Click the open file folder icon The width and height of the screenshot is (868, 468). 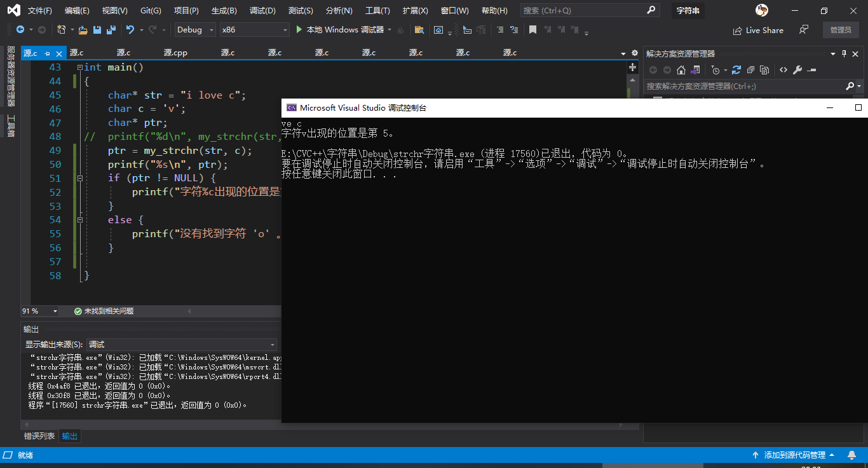pos(83,30)
